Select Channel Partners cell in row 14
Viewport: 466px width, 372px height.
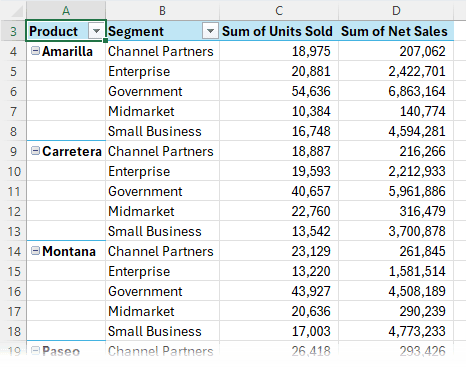click(162, 251)
